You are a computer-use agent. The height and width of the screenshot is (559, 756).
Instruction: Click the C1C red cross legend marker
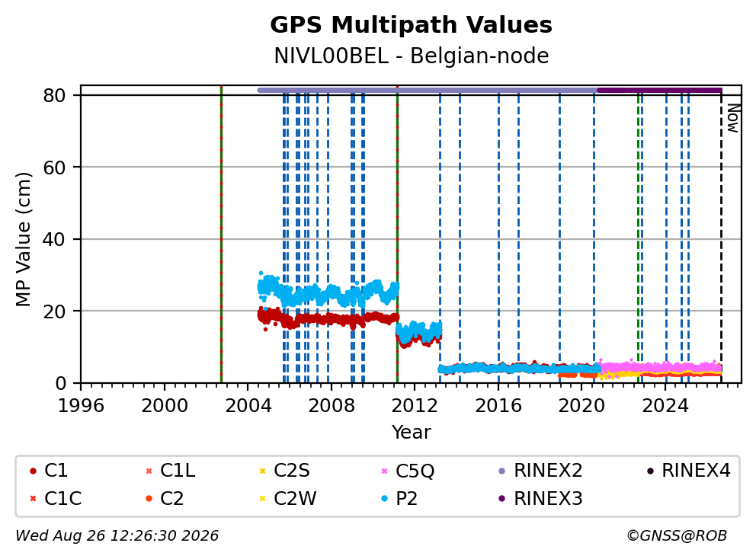[x=33, y=499]
